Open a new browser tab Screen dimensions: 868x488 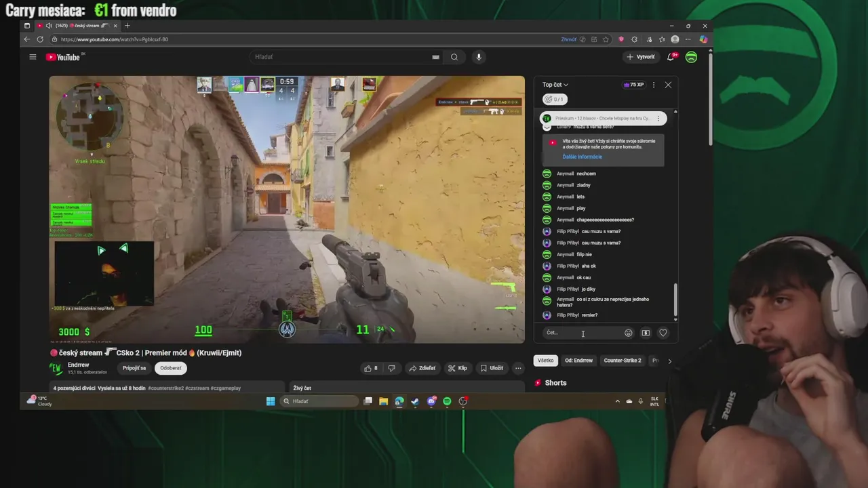point(127,26)
